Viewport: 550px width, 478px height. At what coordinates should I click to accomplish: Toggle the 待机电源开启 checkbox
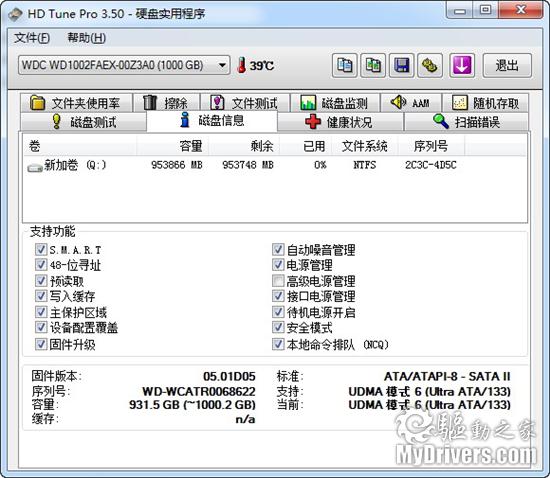278,312
